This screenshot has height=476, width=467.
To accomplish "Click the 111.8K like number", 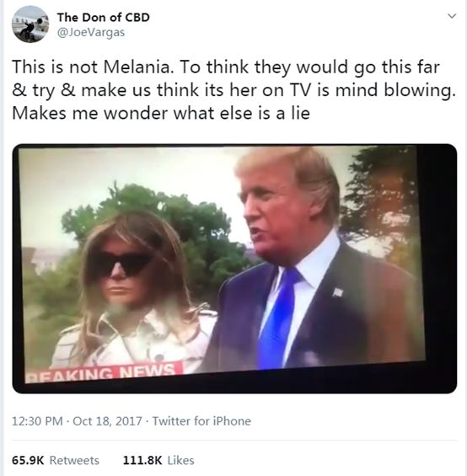I will (x=142, y=460).
